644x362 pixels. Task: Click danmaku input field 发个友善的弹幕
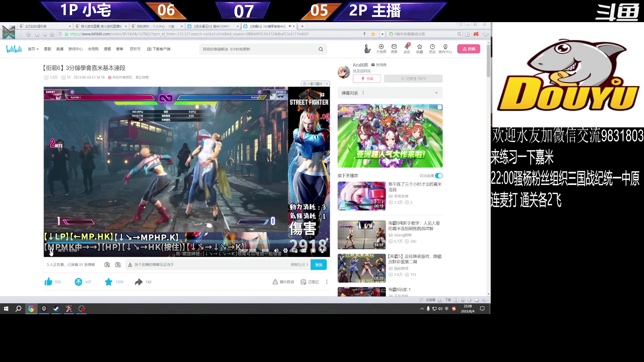click(210, 265)
